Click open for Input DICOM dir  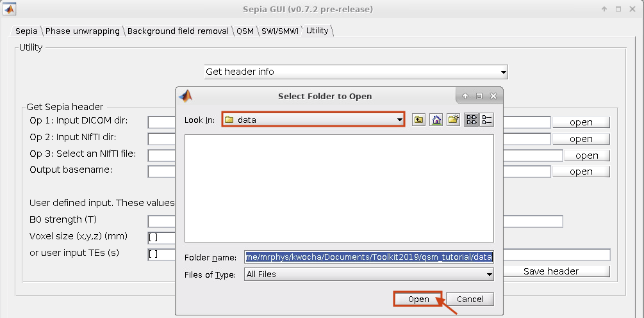(581, 122)
